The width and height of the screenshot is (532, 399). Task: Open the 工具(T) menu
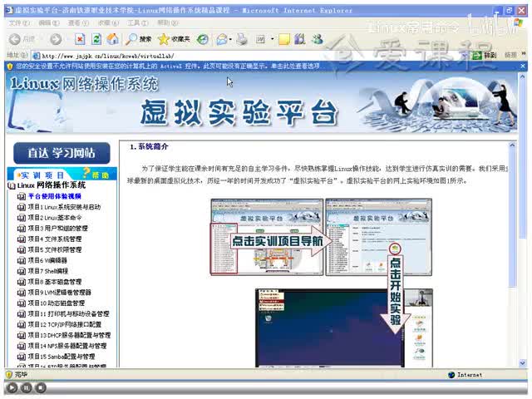[138, 22]
